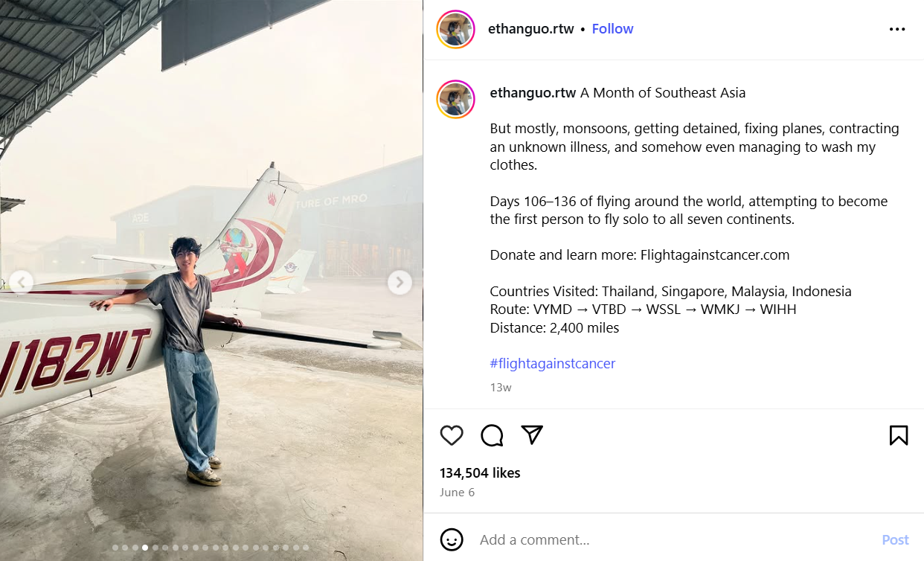This screenshot has width=924, height=561.
Task: Click in the Add a comment field
Action: [x=670, y=540]
